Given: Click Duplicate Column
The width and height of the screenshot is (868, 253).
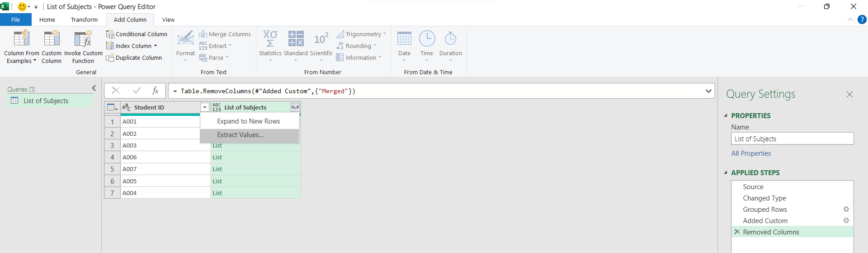Looking at the screenshot, I should coord(134,57).
